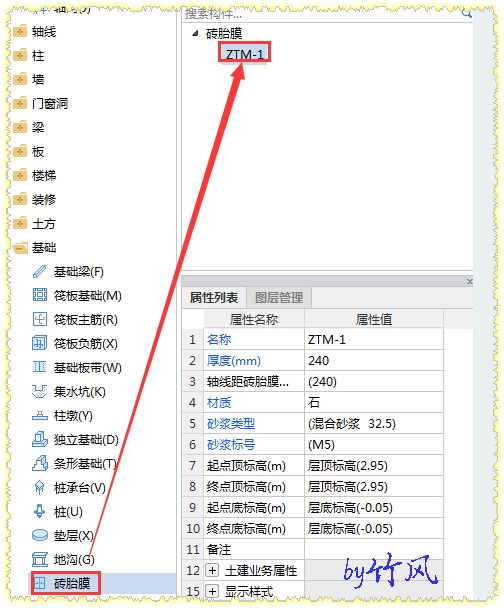Expand the 柱 folder
Screen dimensions: 504x608
click(x=20, y=55)
